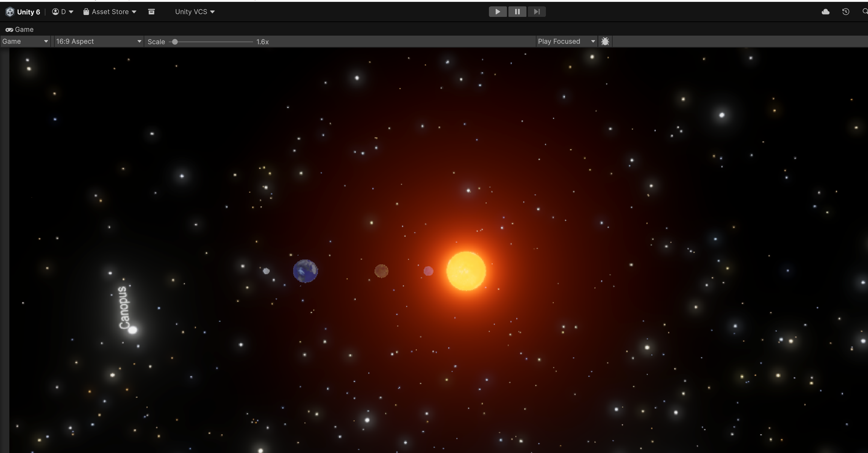Open the Unity VCS menu
Image resolution: width=868 pixels, height=453 pixels.
195,12
